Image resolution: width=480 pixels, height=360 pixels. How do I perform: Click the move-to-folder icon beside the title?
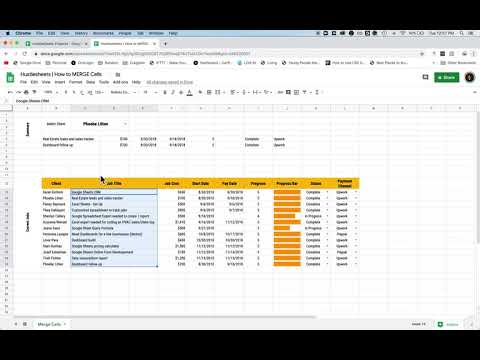[118, 74]
